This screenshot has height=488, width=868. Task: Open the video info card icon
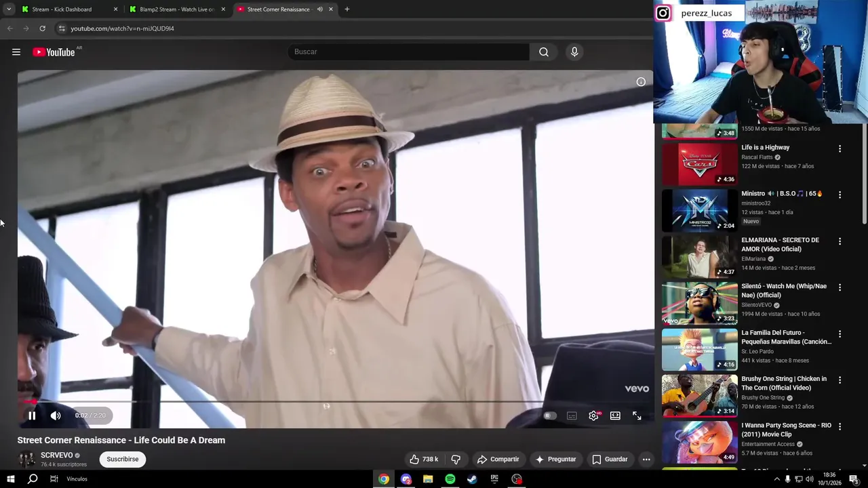click(641, 82)
